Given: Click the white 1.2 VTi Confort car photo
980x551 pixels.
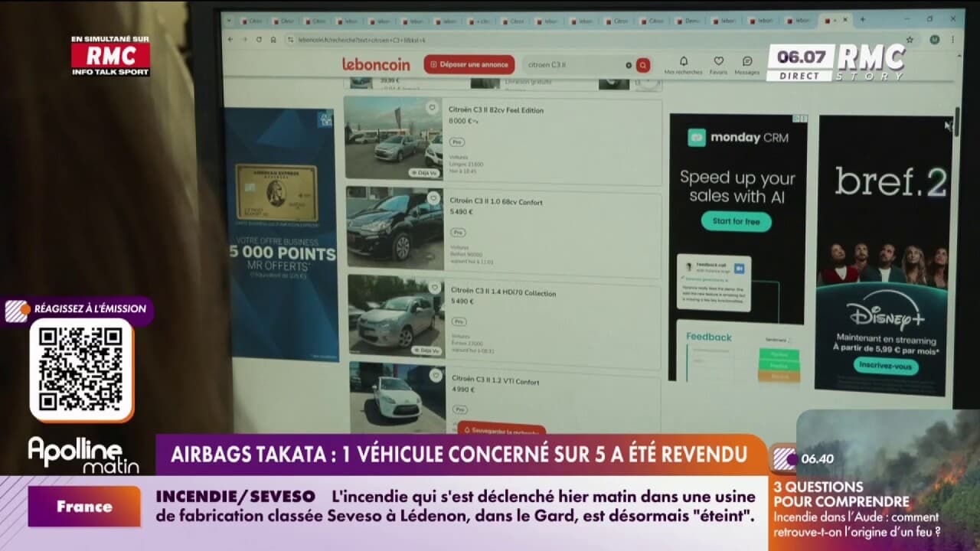Looking at the screenshot, I should (x=398, y=397).
